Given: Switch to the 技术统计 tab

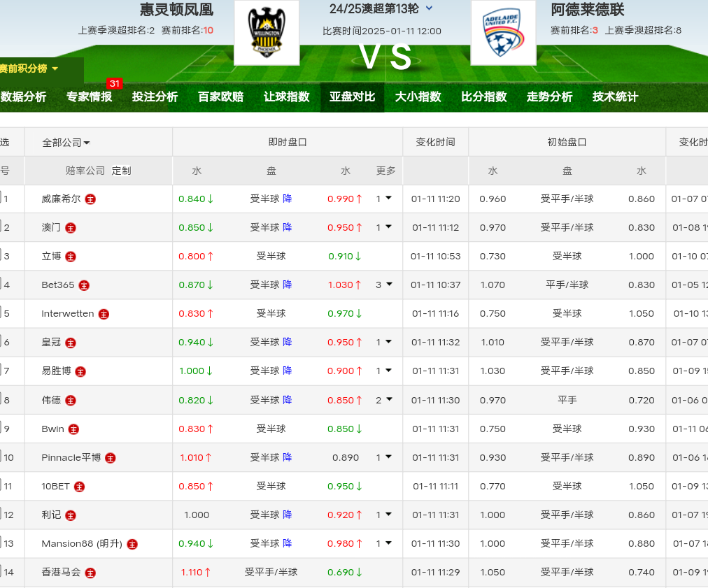Looking at the screenshot, I should point(616,97).
